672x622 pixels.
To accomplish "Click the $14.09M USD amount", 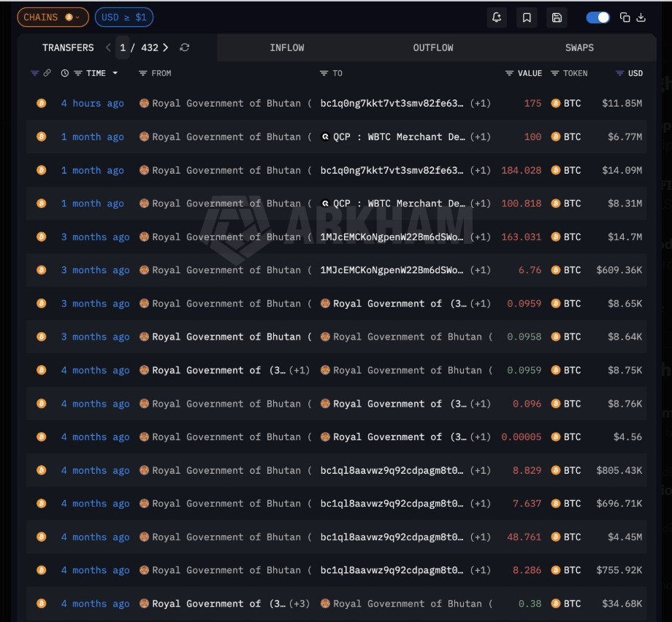I will tap(622, 170).
